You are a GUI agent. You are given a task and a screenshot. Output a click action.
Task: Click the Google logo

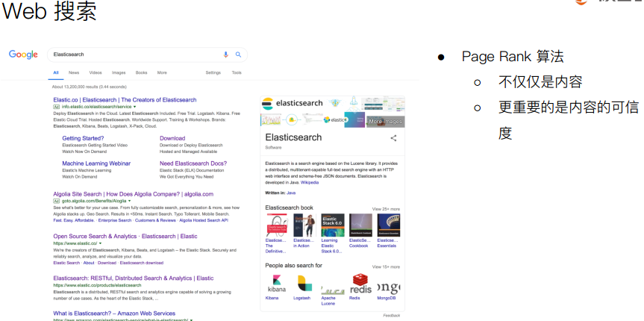[x=23, y=54]
